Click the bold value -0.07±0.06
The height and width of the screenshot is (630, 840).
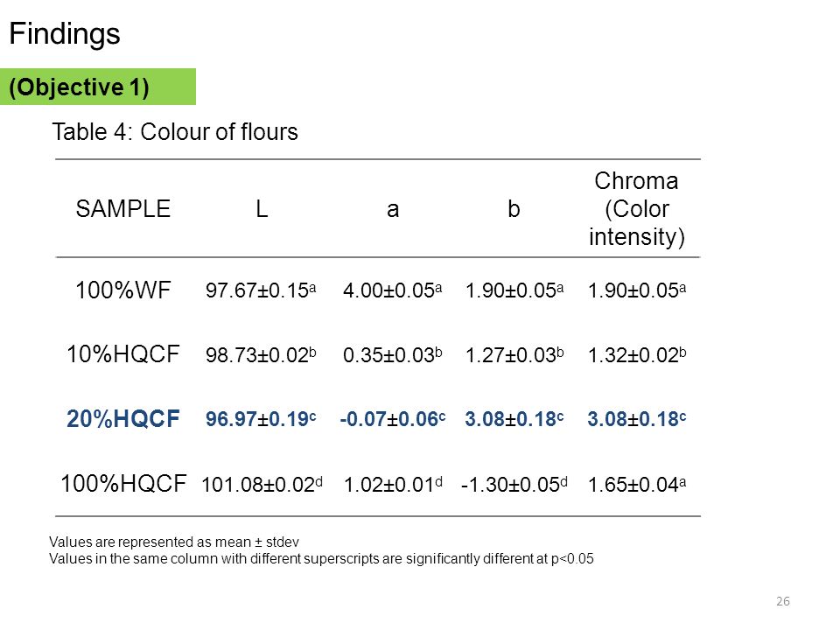click(x=393, y=419)
